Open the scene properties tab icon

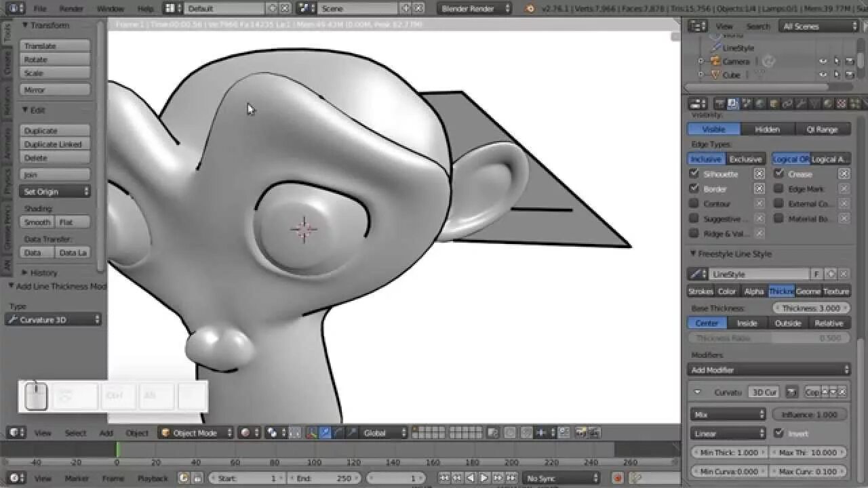point(747,104)
